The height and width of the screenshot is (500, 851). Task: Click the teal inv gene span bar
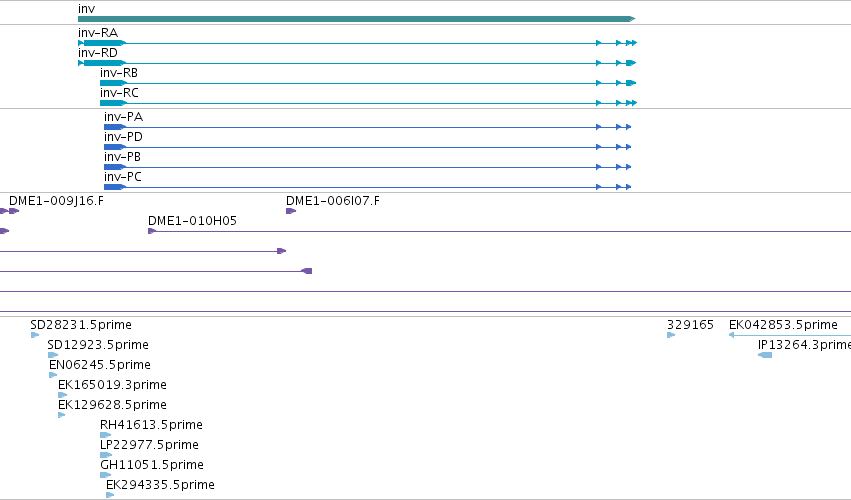click(357, 19)
